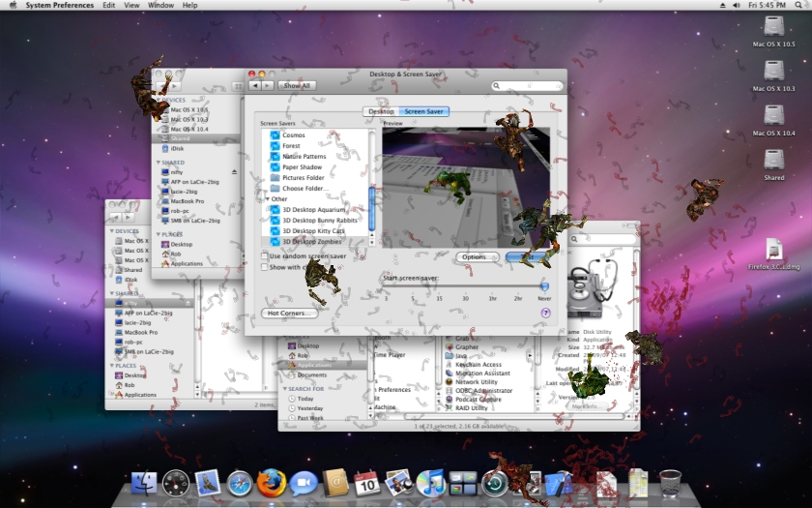
Task: Eject nifty in the upper Finder window
Action: (234, 172)
